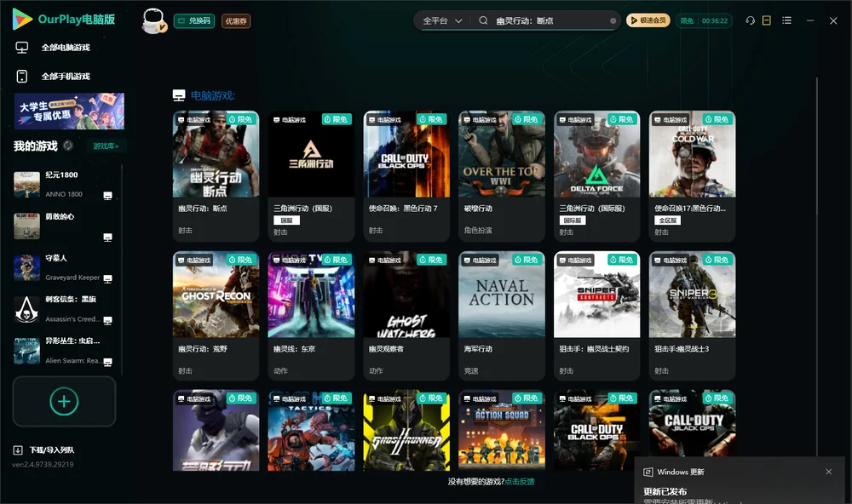Select 守墓人 in my games
This screenshot has height=504, width=852.
pos(64,268)
